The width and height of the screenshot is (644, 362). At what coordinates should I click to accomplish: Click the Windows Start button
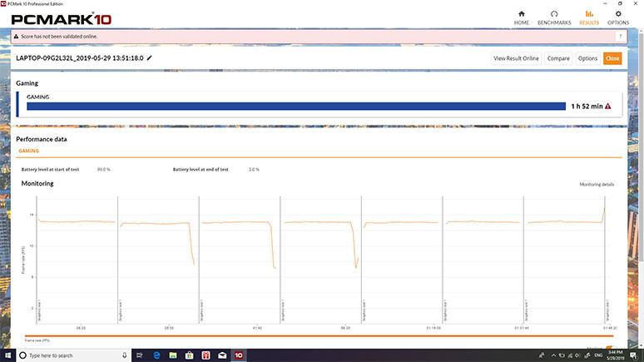[9, 355]
